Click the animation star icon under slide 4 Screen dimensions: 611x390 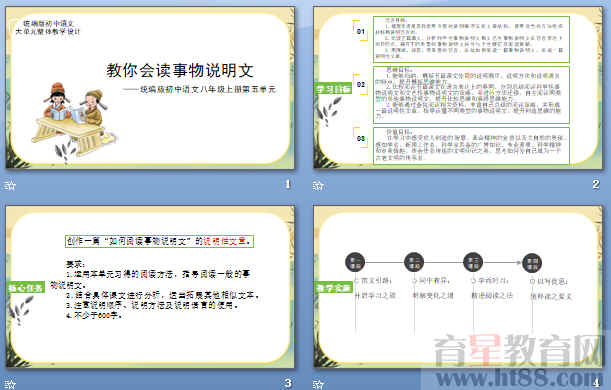pos(318,384)
